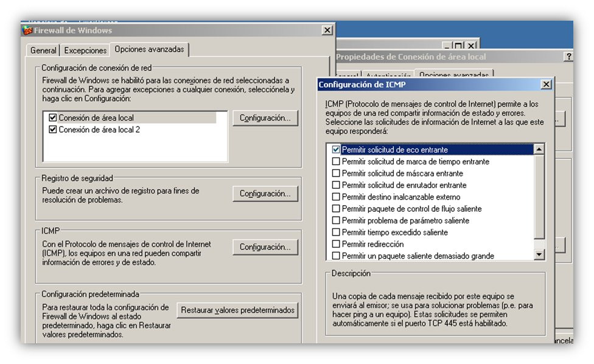This screenshot has height=364, width=594.
Task: Click the Propiedades de Conexión de área local title
Action: 411,57
